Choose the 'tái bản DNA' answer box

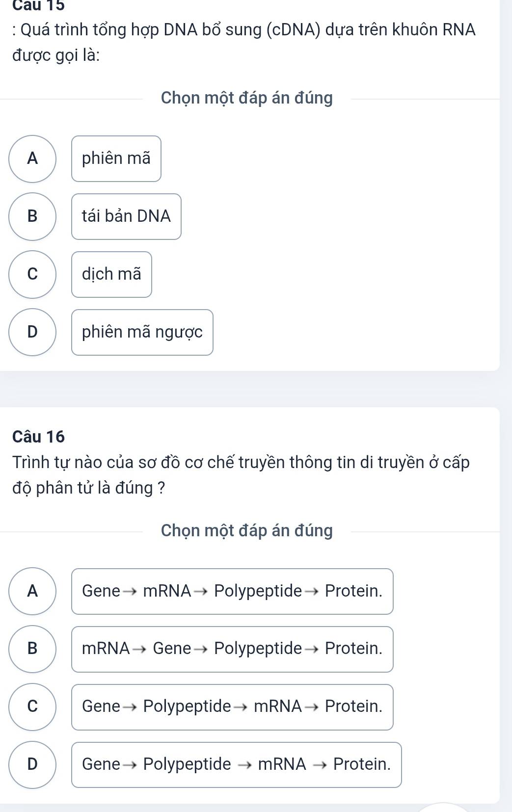point(126,216)
